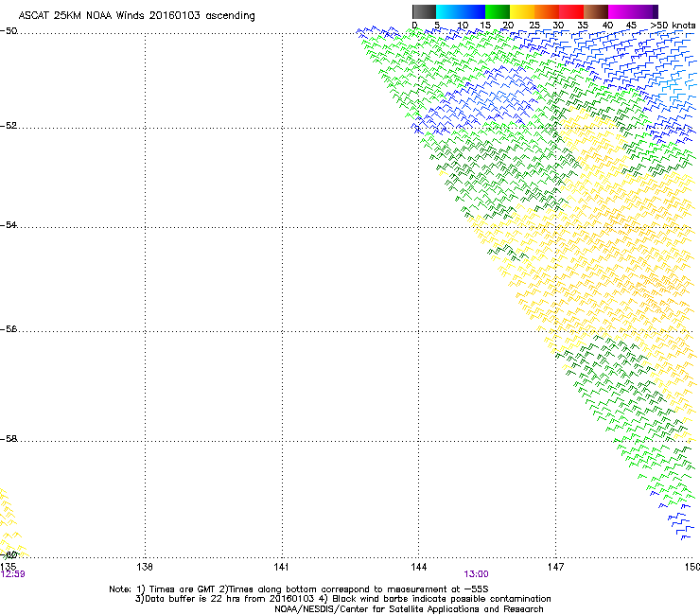Click the -52 latitude label

click(9, 126)
